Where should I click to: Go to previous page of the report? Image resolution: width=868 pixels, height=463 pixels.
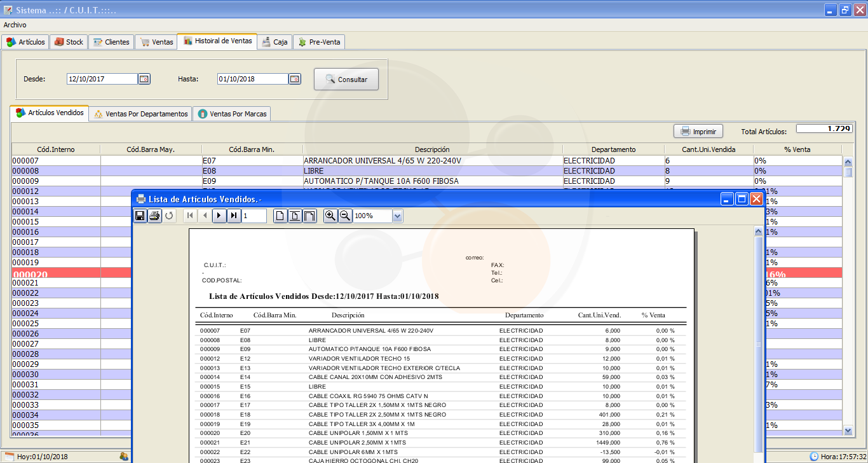(204, 216)
